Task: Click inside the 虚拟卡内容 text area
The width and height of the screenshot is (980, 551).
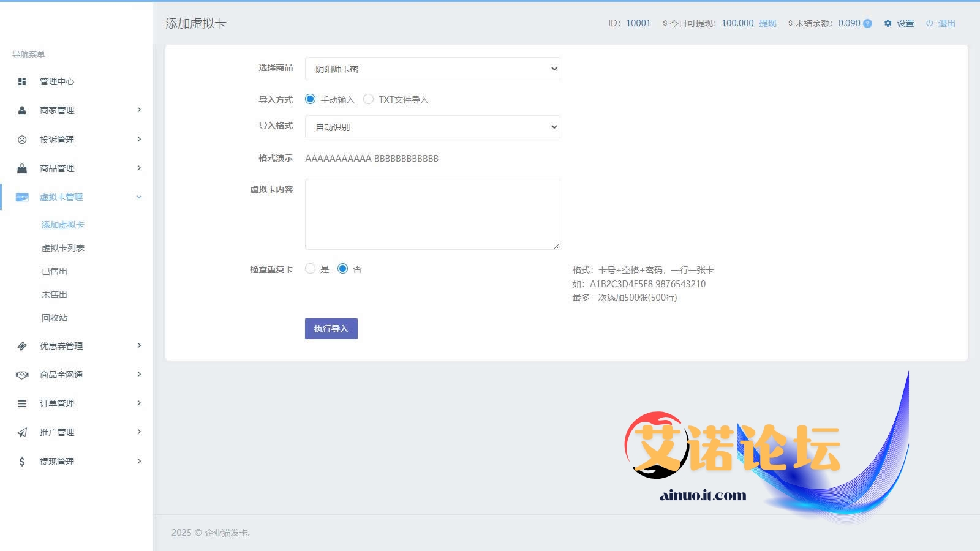Action: click(432, 214)
